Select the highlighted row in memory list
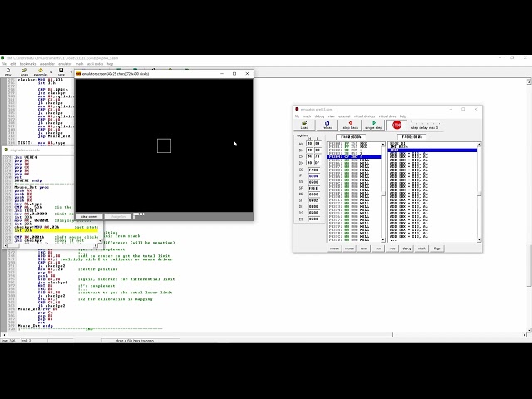The height and width of the screenshot is (399, 532). 354,157
